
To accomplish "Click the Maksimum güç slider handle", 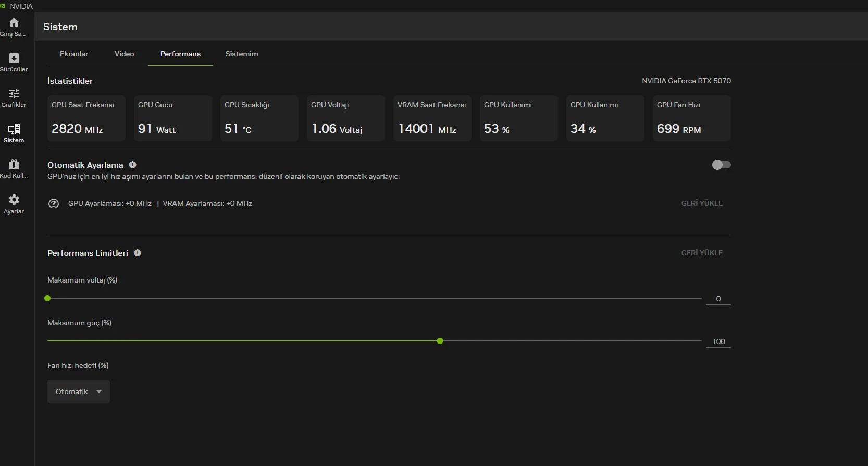I will click(440, 341).
